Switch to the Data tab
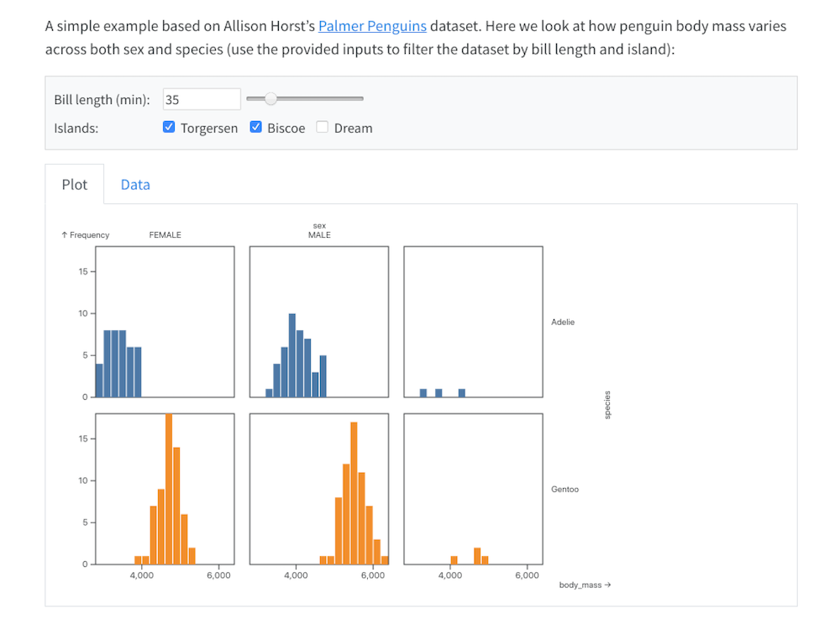Viewport: 840px width, 630px height. click(135, 184)
